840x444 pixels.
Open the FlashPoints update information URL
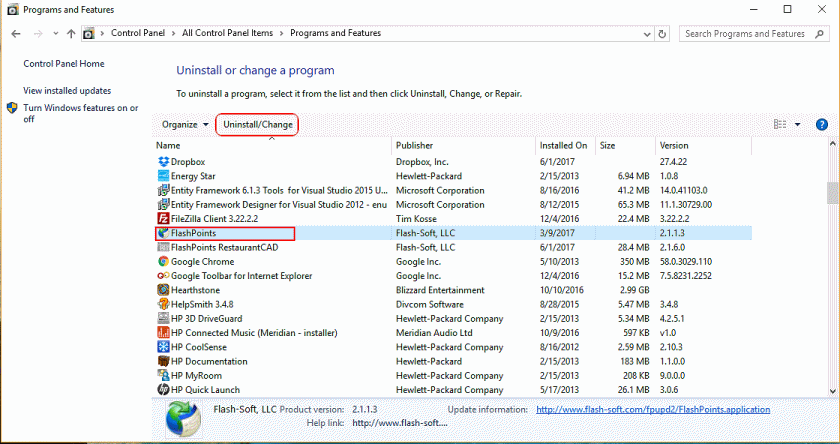tap(653, 409)
